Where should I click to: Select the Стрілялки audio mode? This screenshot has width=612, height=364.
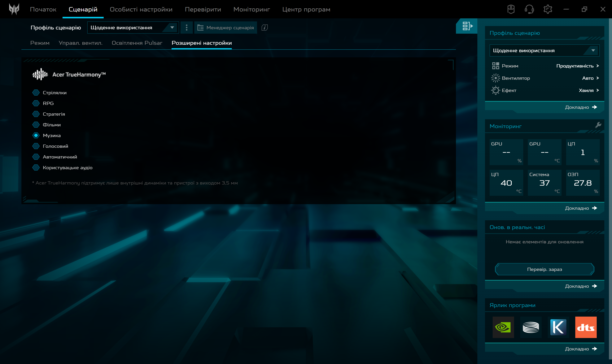pos(36,93)
